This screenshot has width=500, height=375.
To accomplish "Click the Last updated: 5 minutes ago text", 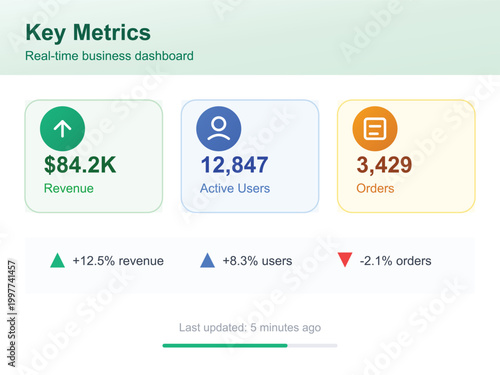I will [250, 328].
